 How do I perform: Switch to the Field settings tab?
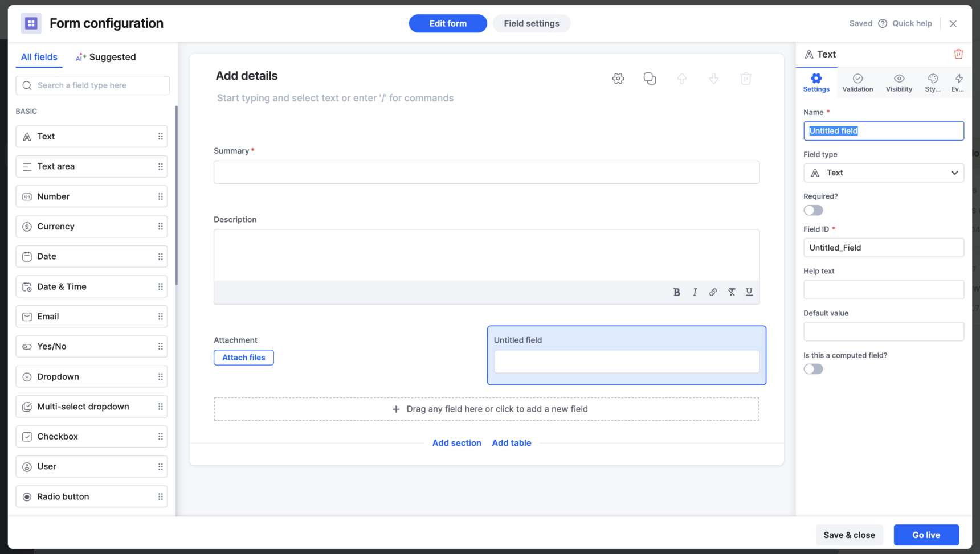click(x=531, y=23)
